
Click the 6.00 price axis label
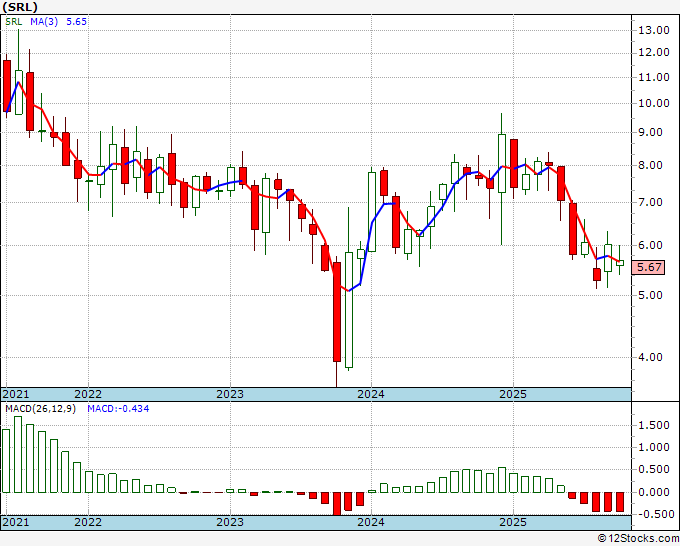coord(650,245)
